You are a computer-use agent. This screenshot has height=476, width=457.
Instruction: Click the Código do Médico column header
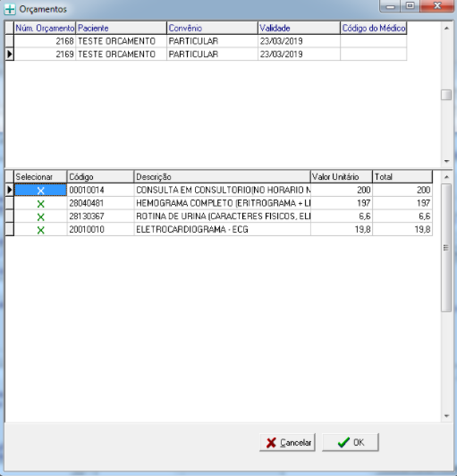pyautogui.click(x=374, y=28)
